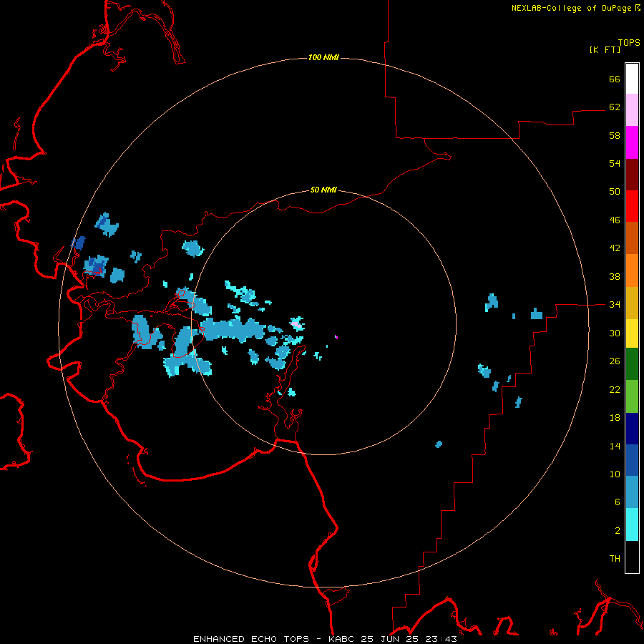644x644 pixels.
Task: Click the 30 legend value
Action: 615,333
